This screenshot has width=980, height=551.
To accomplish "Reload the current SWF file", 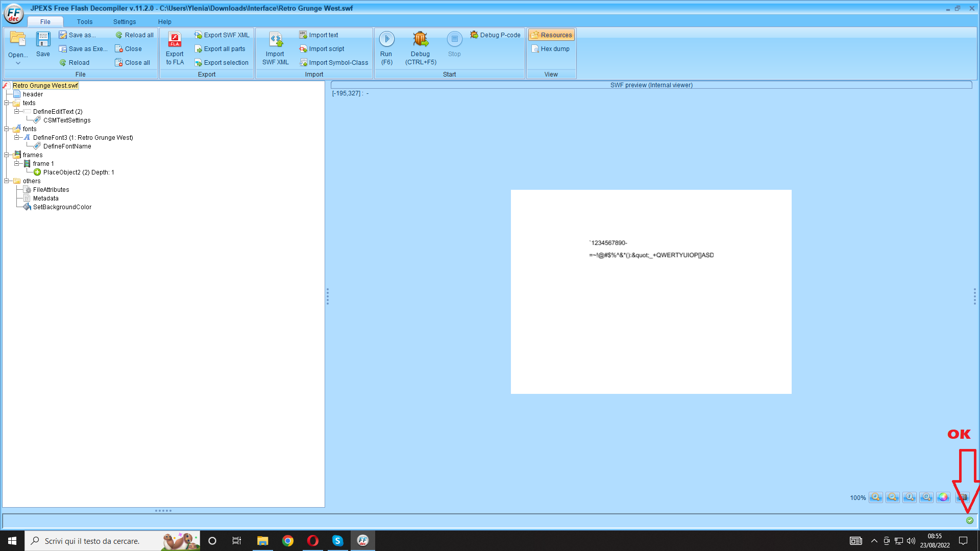I will [75, 63].
